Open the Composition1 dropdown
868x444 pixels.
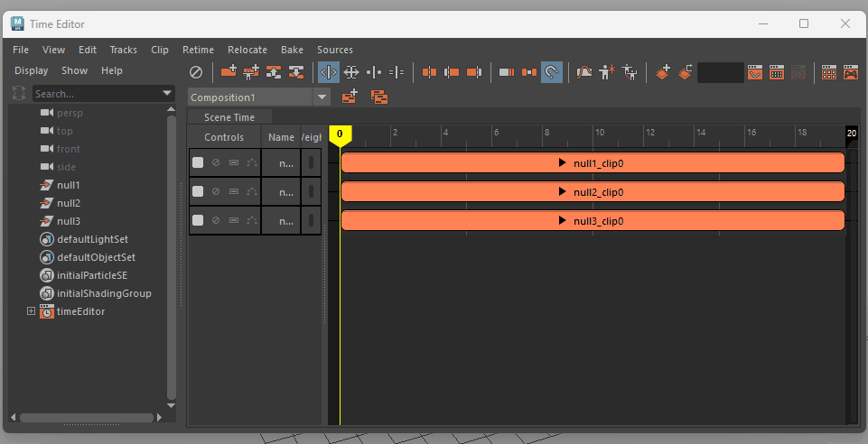click(322, 97)
